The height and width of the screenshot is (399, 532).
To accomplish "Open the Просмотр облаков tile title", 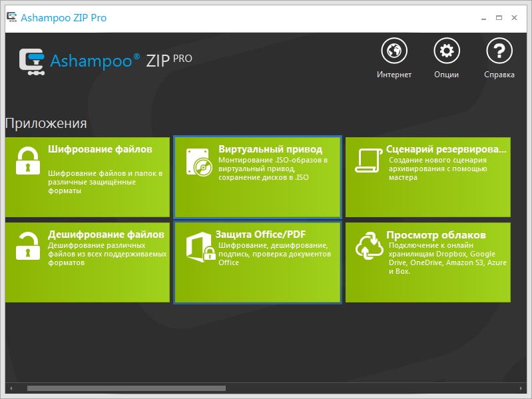I will tap(436, 234).
